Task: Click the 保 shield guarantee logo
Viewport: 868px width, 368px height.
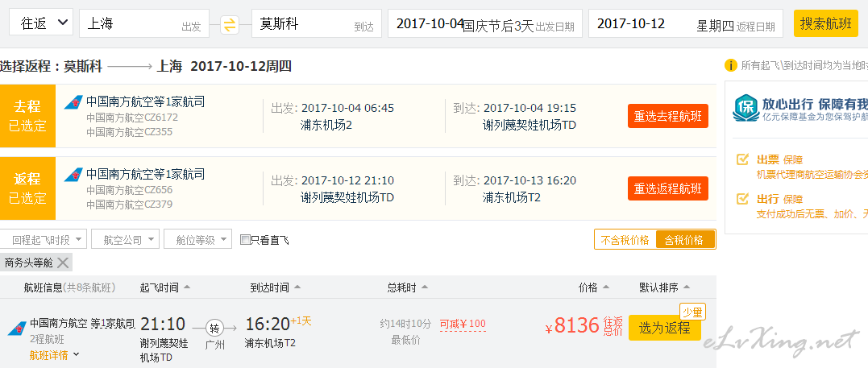Action: [x=745, y=108]
